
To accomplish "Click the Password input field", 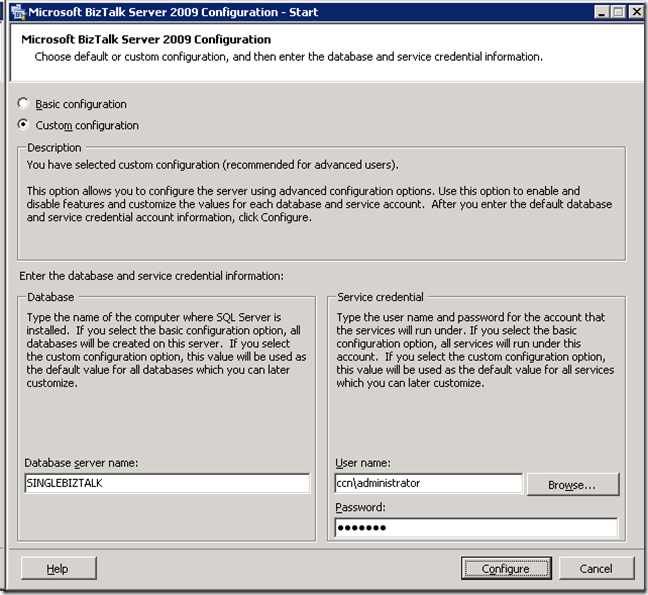I will [x=476, y=527].
